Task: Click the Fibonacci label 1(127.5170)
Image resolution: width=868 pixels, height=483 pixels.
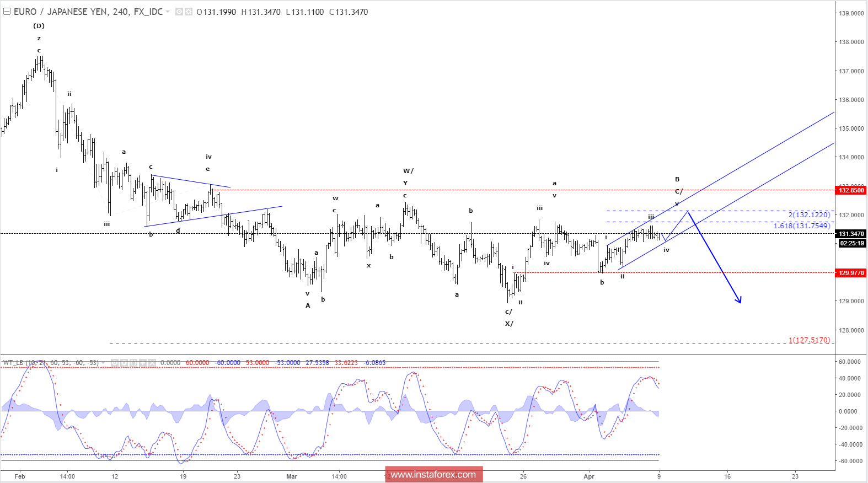Action: pos(809,340)
